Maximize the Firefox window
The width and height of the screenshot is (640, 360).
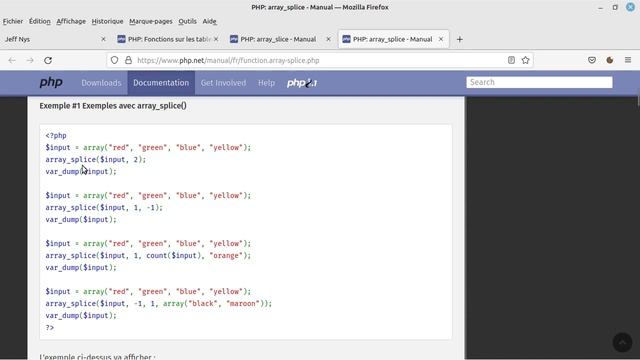click(x=615, y=7)
